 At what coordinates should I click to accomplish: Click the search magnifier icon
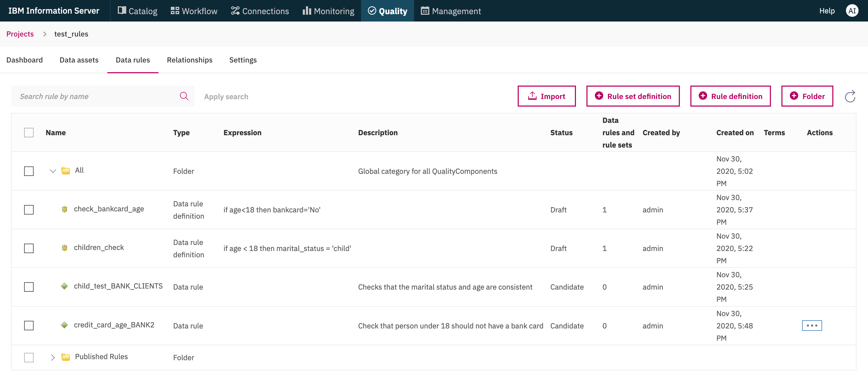(x=184, y=96)
